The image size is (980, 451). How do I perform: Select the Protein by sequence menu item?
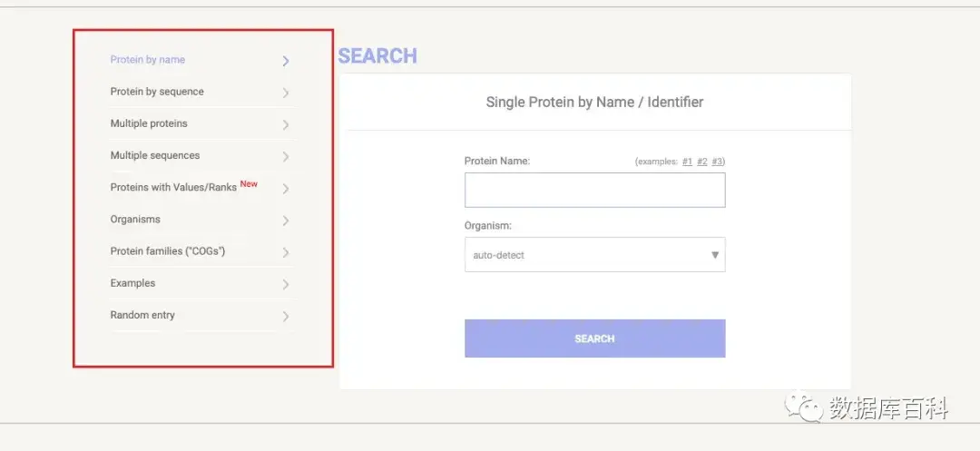pyautogui.click(x=157, y=92)
